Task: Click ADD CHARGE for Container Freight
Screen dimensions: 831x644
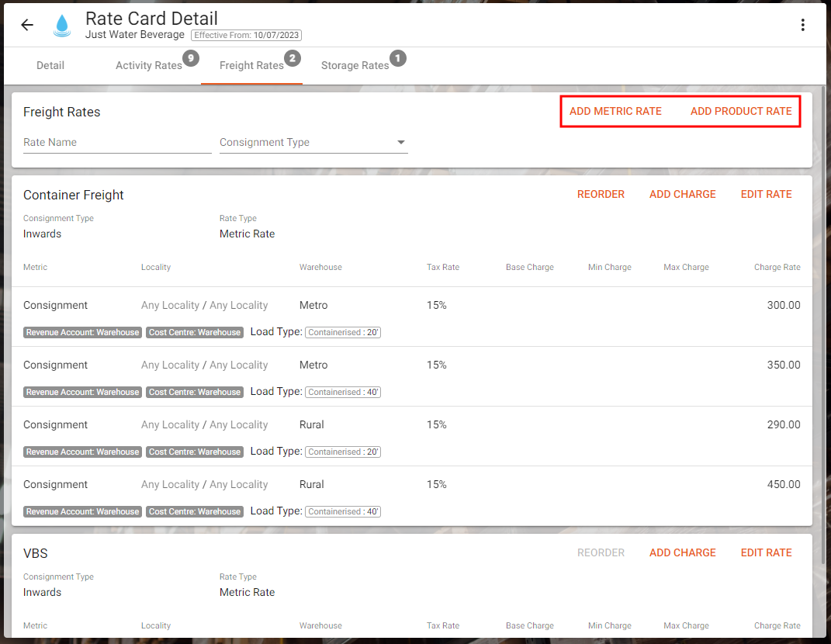Action: (682, 194)
